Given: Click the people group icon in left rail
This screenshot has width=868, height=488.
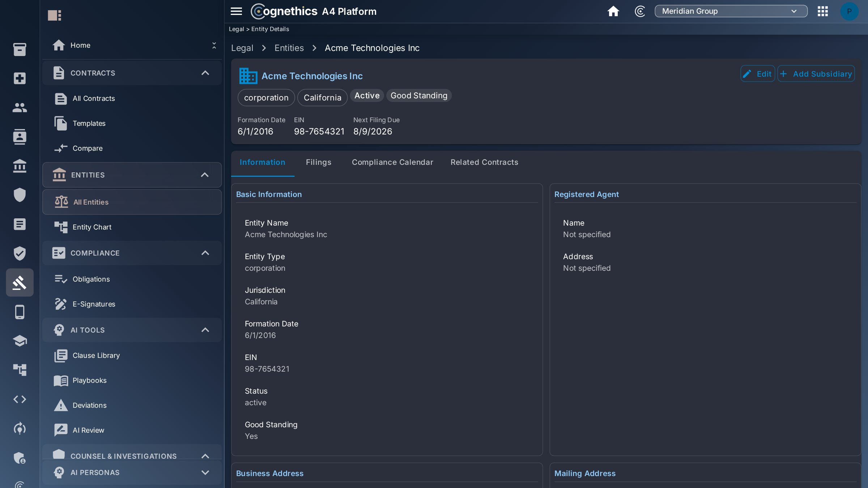Looking at the screenshot, I should [x=20, y=107].
